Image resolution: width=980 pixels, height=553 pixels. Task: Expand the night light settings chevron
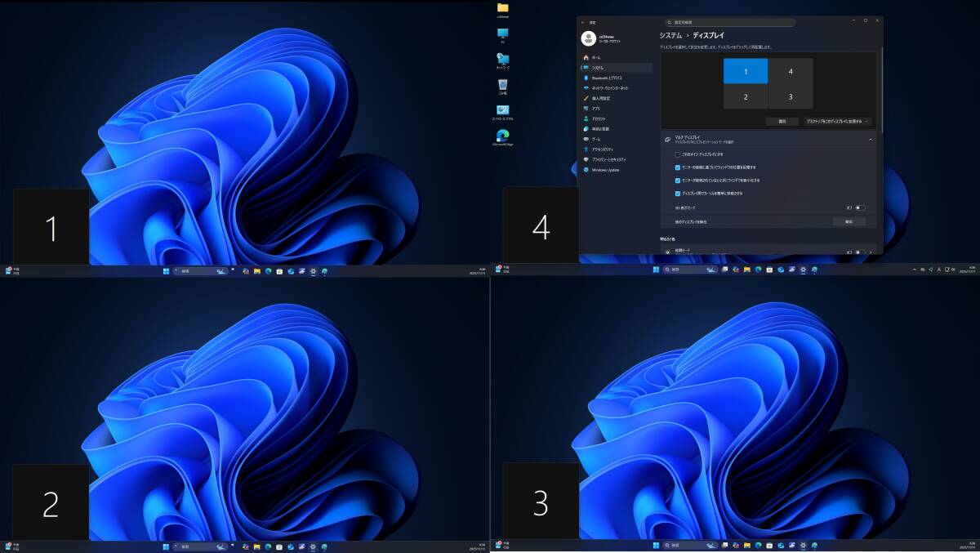871,252
